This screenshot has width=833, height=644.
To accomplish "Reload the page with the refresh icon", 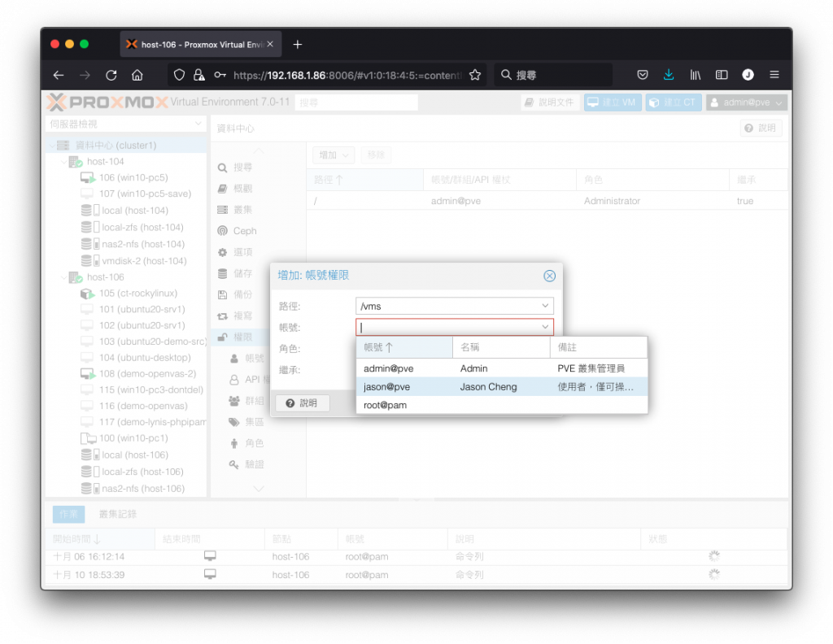I will point(111,75).
